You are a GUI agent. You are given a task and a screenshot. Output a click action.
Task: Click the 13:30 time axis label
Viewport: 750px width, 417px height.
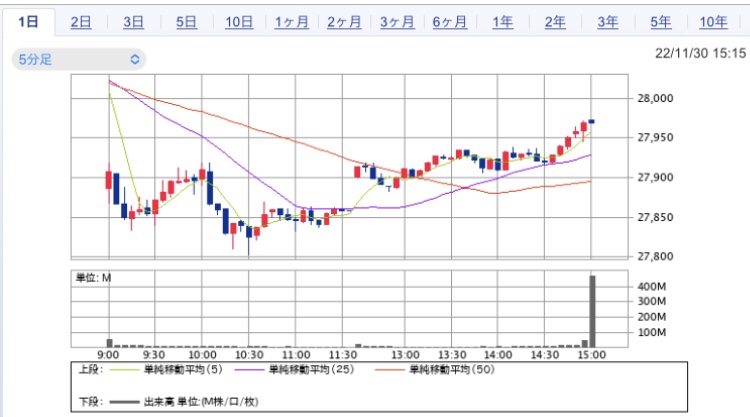[x=452, y=355]
